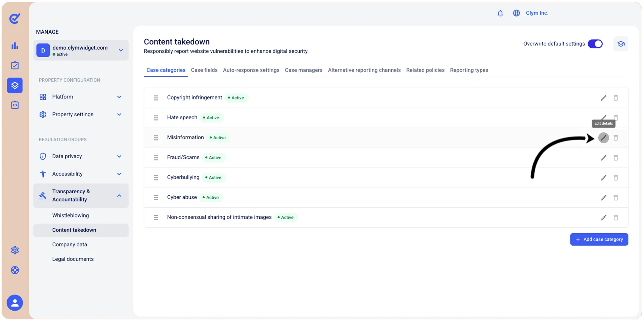This screenshot has width=644, height=321.
Task: Click the drag handle for Hate speech
Action: click(156, 118)
